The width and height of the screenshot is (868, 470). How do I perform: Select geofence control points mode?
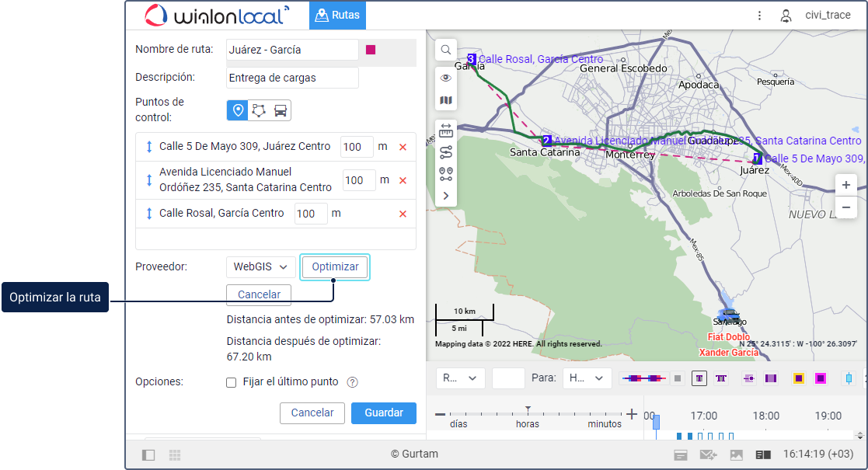point(259,110)
